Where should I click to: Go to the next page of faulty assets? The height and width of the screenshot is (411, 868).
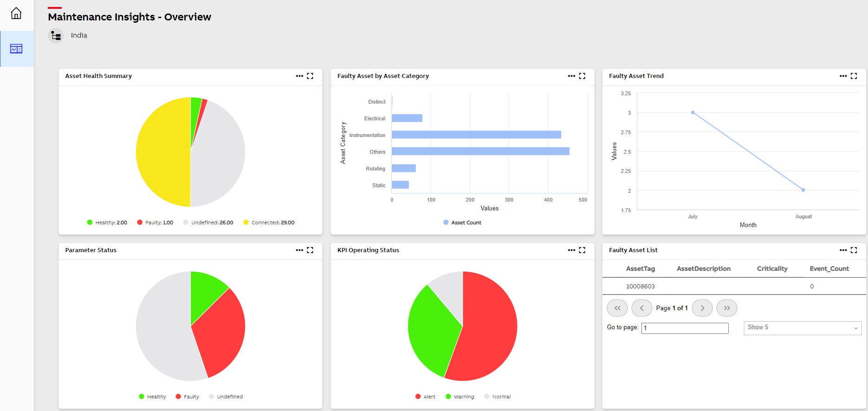[x=702, y=308]
